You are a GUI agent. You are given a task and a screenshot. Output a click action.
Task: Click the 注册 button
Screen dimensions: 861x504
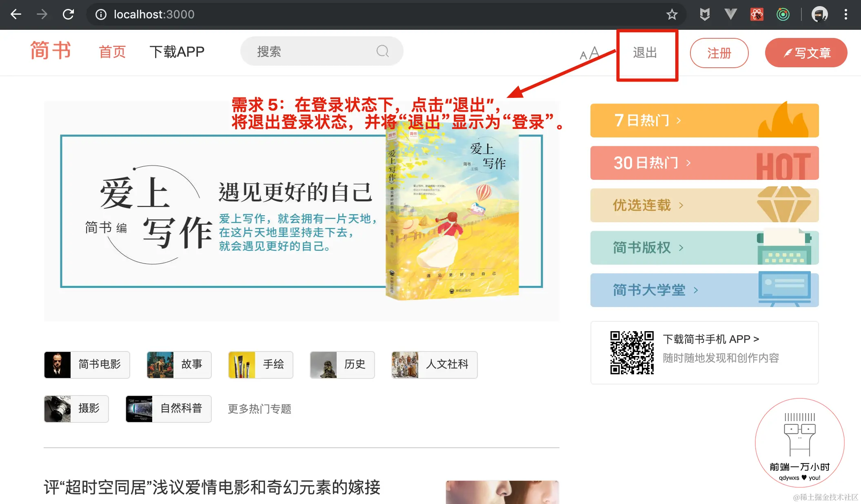(719, 53)
